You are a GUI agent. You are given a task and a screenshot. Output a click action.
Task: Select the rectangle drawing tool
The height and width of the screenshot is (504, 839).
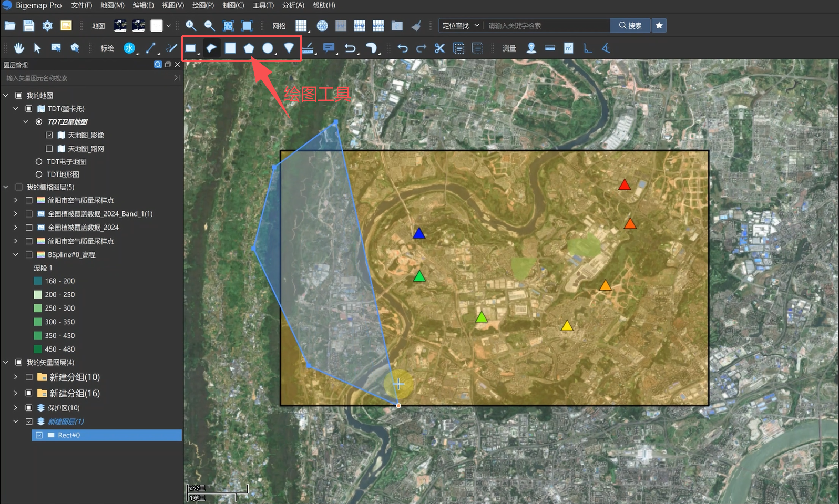pyautogui.click(x=191, y=48)
